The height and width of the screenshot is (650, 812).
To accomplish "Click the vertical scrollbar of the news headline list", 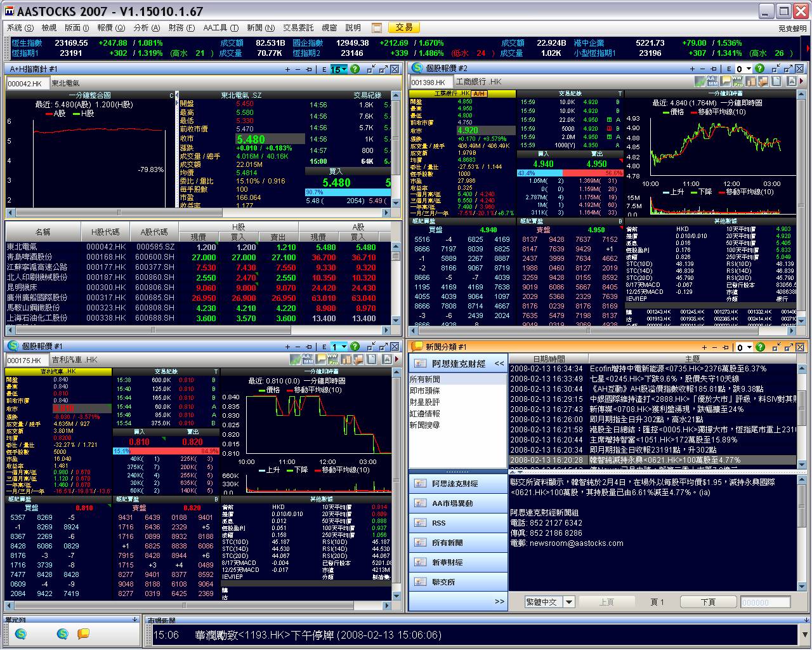I will click(801, 417).
